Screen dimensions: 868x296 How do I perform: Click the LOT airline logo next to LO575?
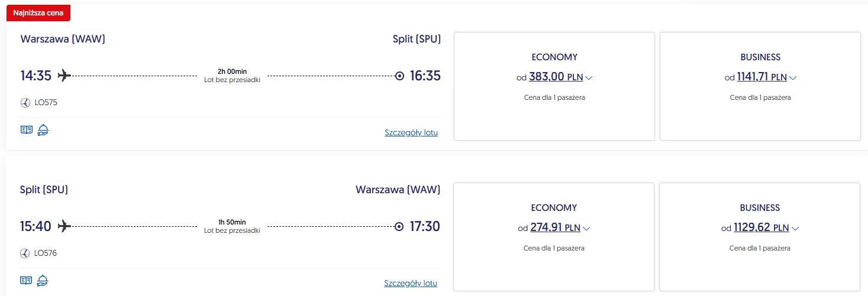click(x=25, y=103)
